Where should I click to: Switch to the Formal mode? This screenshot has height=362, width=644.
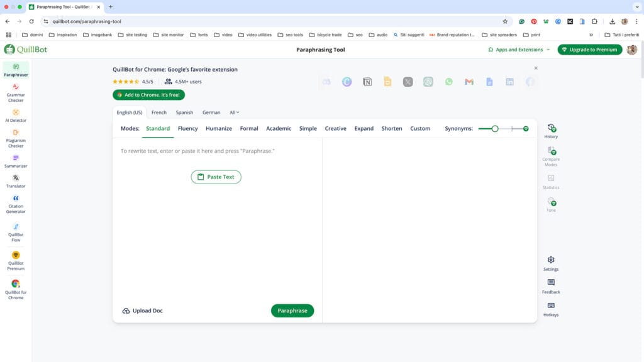point(248,128)
